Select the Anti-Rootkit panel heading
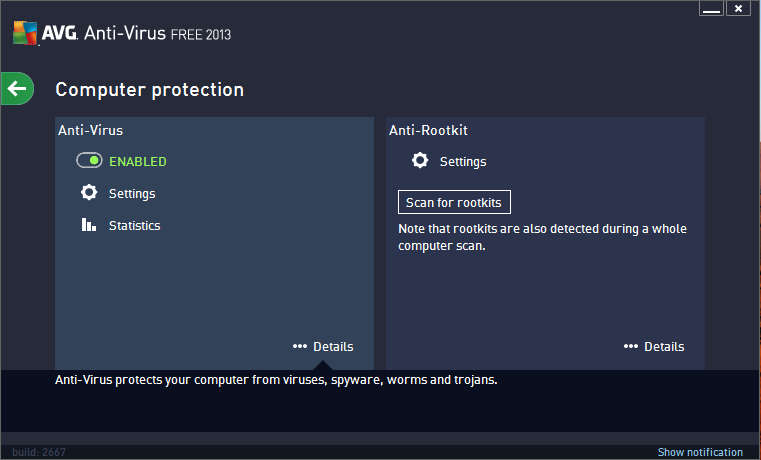This screenshot has width=761, height=460. 428,130
